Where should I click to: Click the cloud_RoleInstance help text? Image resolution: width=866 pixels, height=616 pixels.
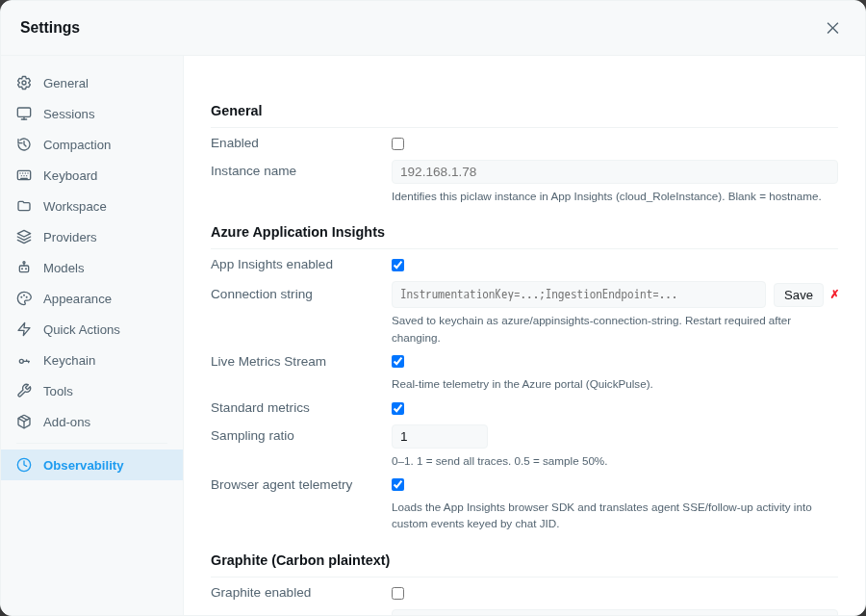point(606,196)
